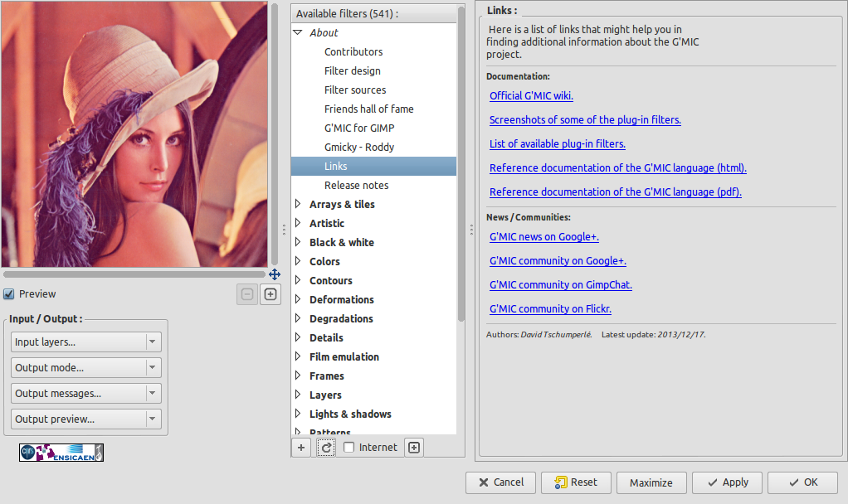Click the Cancel button
Viewport: 848px width, 504px height.
pos(501,482)
